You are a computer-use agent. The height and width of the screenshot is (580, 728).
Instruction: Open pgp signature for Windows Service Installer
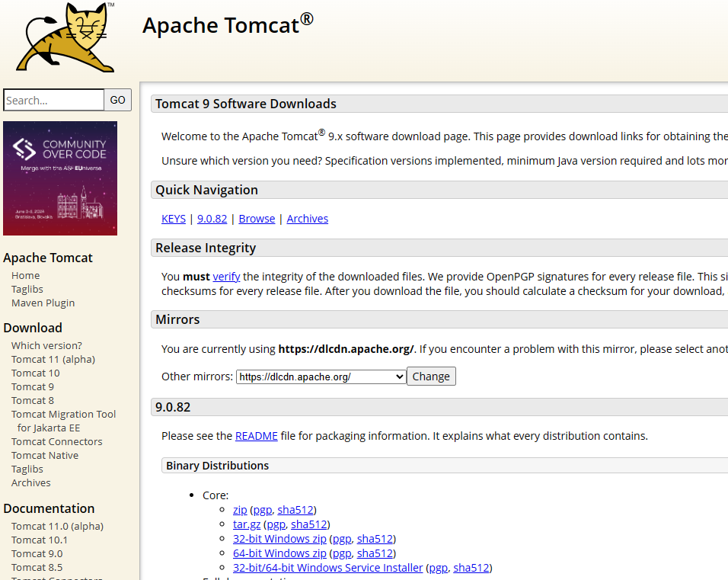tap(439, 568)
